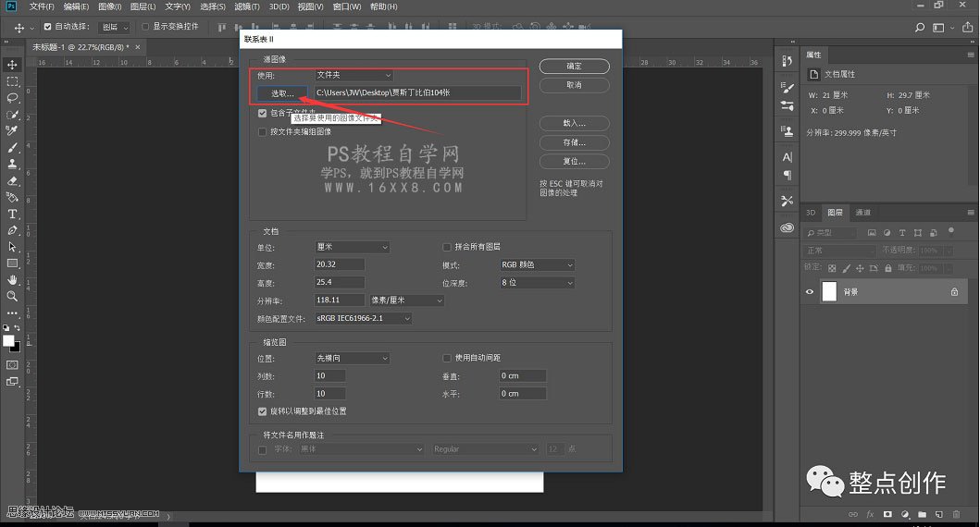The height and width of the screenshot is (527, 980).
Task: Open the 窗口(W) menu
Action: point(347,6)
